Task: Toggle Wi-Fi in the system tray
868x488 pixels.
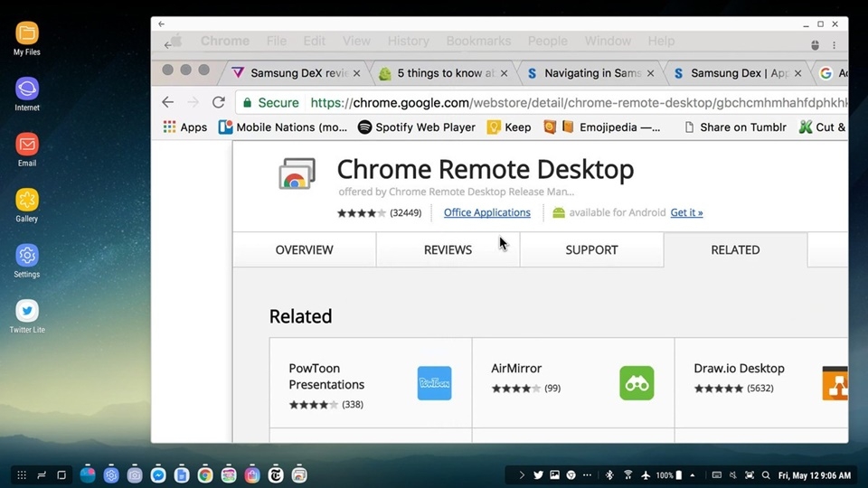Action: 628,474
